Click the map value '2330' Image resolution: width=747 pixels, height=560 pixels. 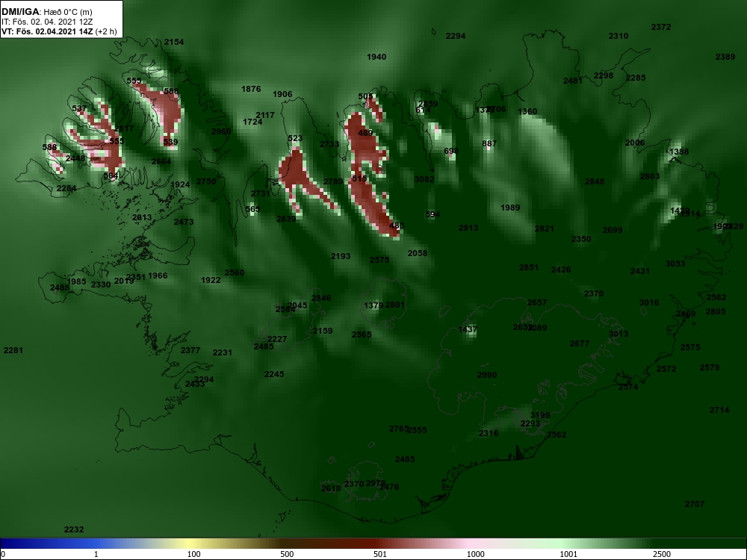[x=101, y=284]
